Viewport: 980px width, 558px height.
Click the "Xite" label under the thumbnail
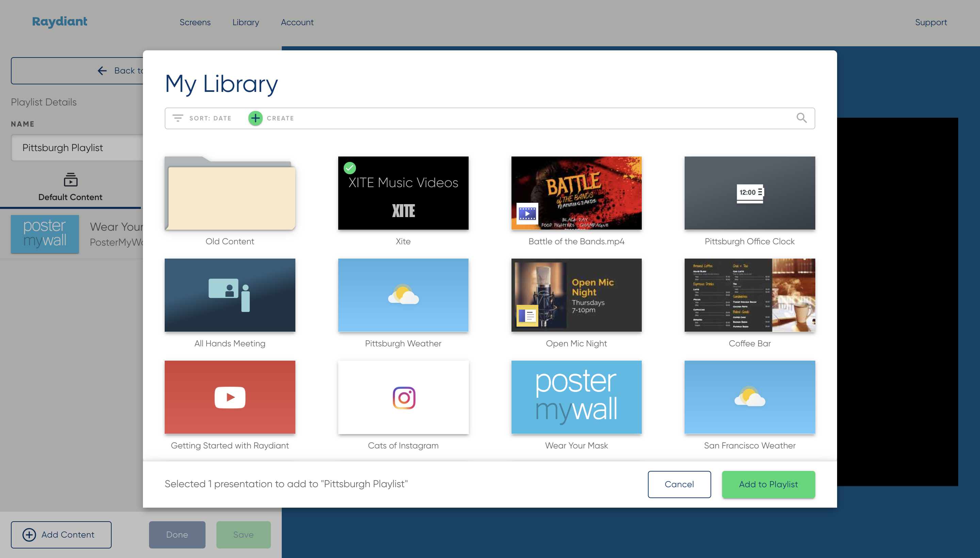point(403,241)
